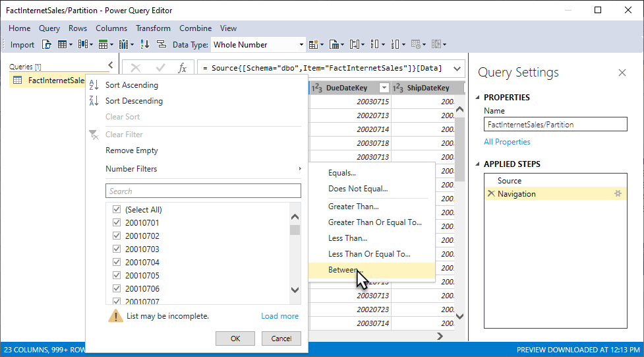The image size is (644, 357).
Task: Click the greyed-out table with clock icon
Action: coord(416,45)
